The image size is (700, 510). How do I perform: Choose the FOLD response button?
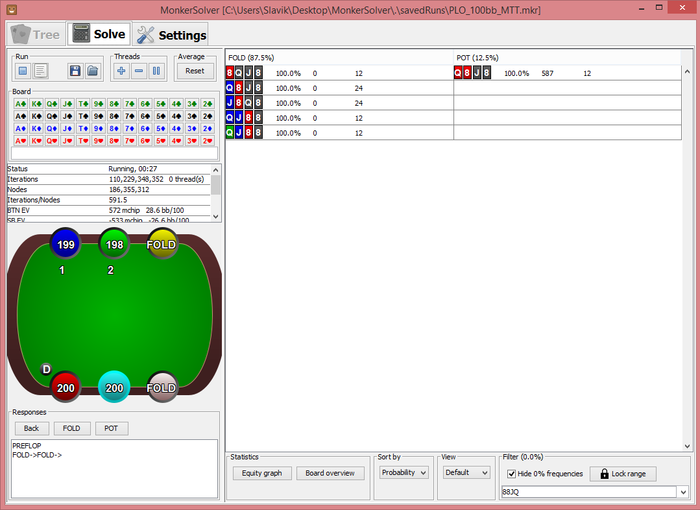(x=71, y=428)
